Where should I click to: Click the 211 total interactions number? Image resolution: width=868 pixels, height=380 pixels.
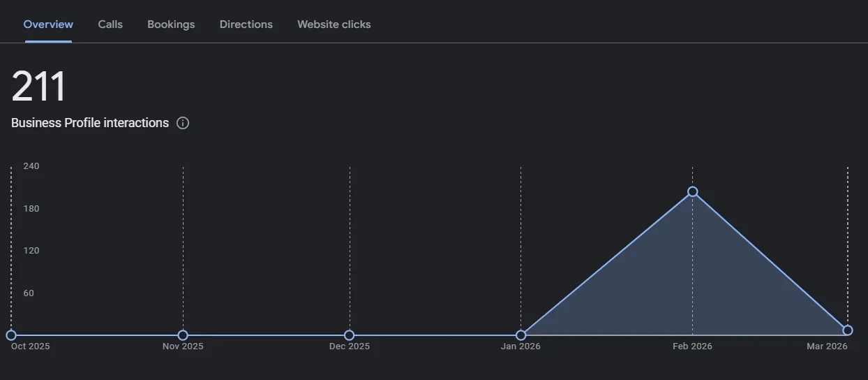pos(39,87)
